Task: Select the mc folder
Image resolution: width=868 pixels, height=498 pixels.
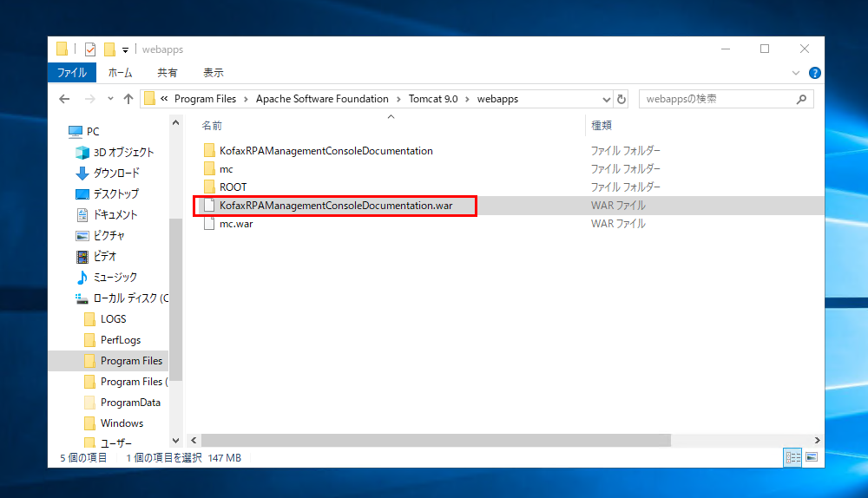Action: click(226, 169)
